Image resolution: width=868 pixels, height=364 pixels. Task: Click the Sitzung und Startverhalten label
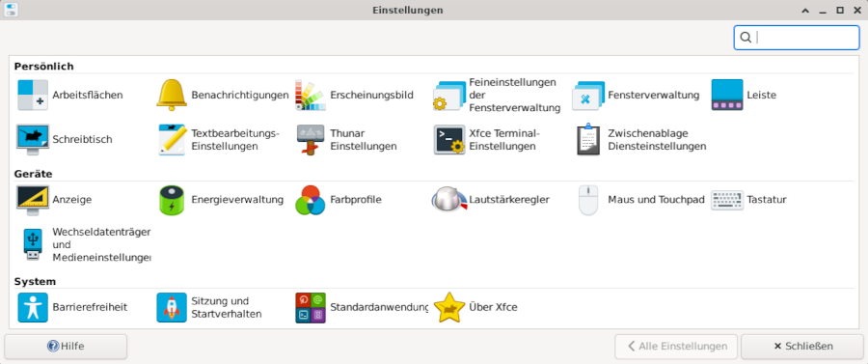pos(227,307)
